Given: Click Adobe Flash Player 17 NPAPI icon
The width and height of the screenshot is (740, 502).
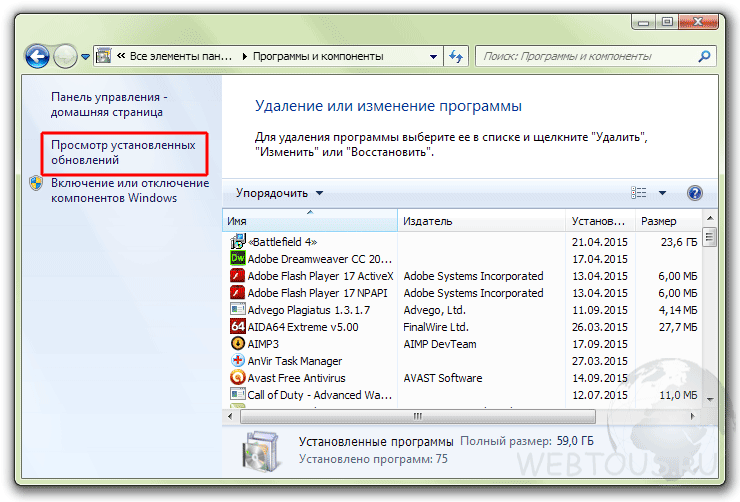Looking at the screenshot, I should (x=237, y=292).
